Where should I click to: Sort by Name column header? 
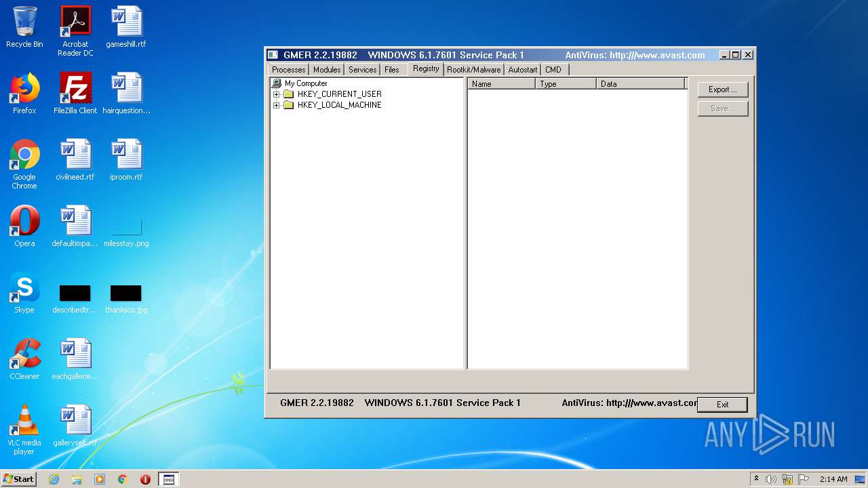tap(501, 84)
